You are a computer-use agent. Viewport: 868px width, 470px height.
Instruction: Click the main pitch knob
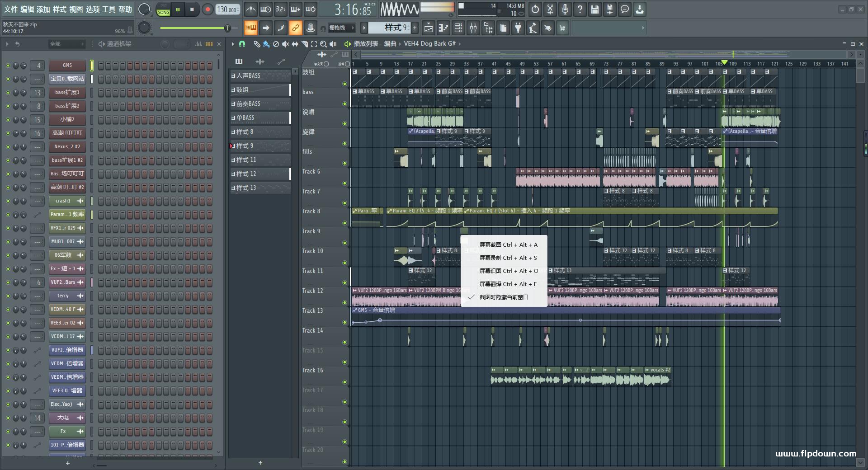click(x=144, y=28)
